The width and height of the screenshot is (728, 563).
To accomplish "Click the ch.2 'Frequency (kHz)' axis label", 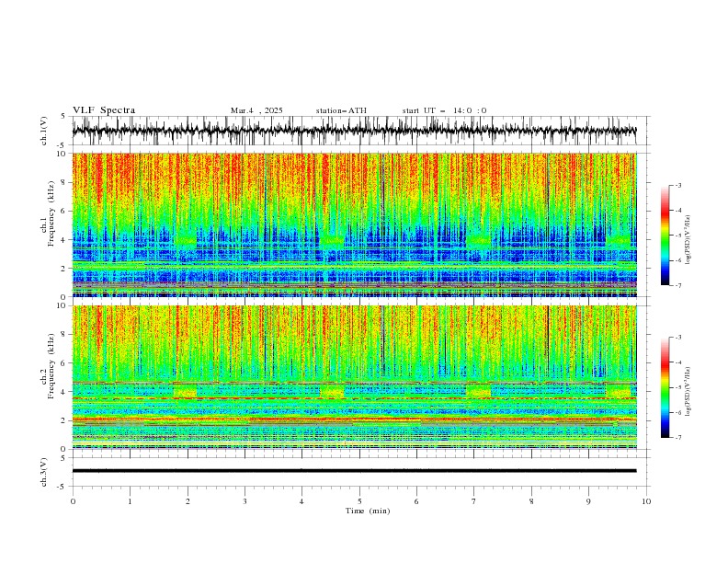I will click(x=51, y=366).
